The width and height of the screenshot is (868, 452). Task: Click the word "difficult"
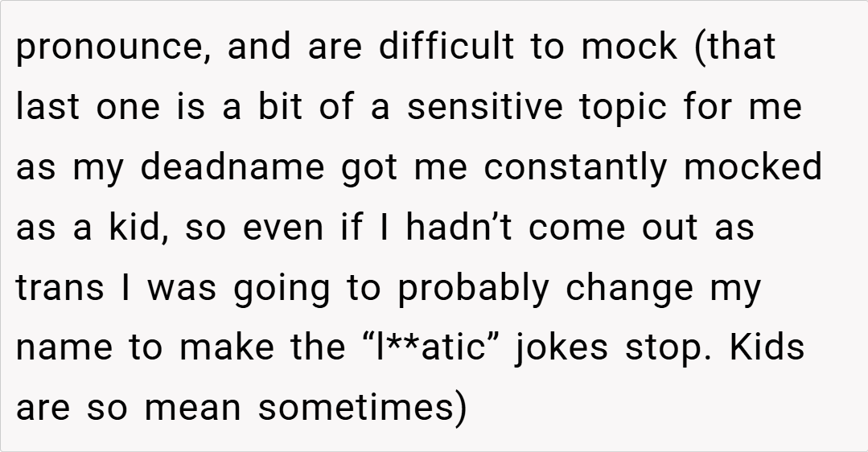point(446,47)
